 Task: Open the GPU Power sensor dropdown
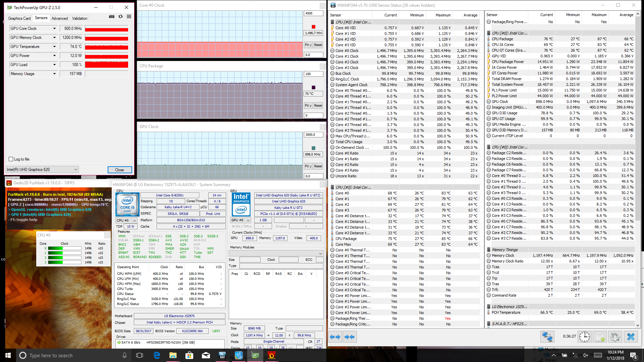click(54, 56)
